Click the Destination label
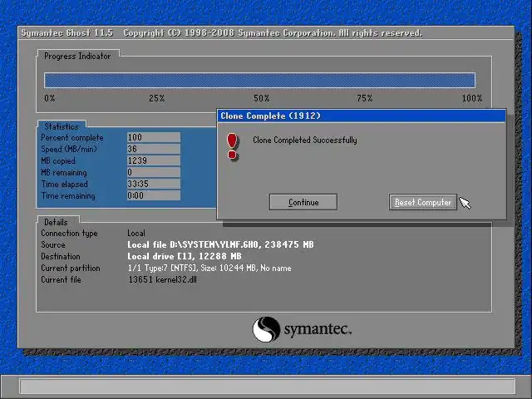The image size is (532, 399). [x=61, y=256]
